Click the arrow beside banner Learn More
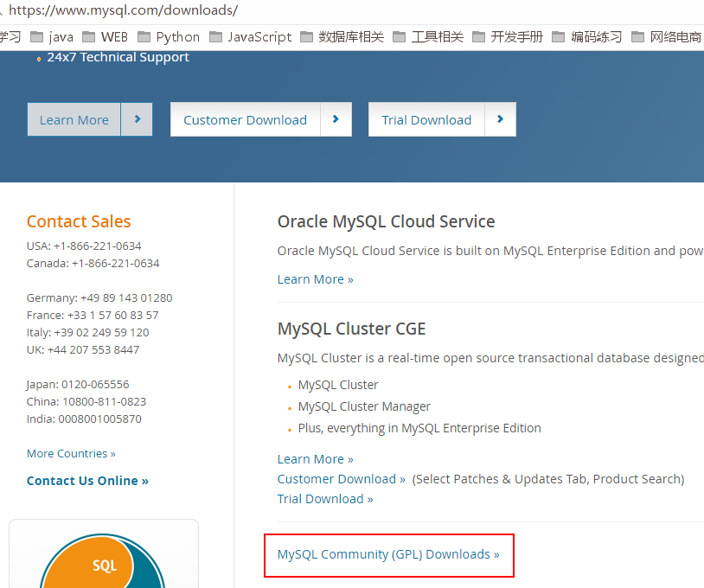 137,119
